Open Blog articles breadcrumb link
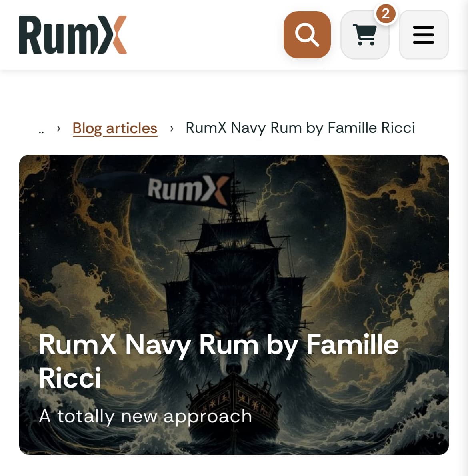 [115, 128]
